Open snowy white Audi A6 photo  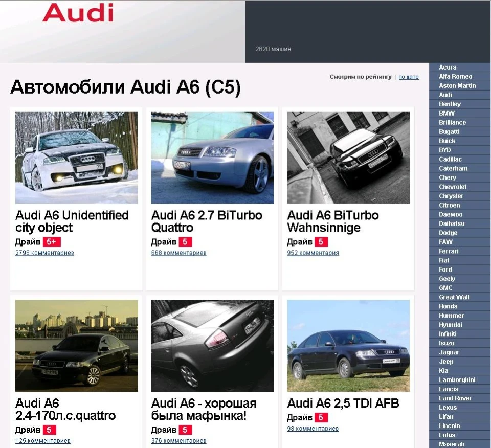coord(76,158)
